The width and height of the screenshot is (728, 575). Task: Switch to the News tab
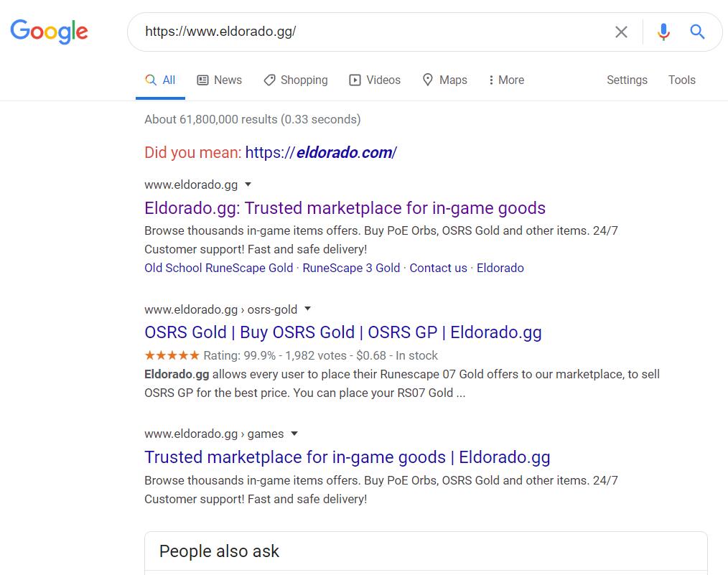coord(220,80)
